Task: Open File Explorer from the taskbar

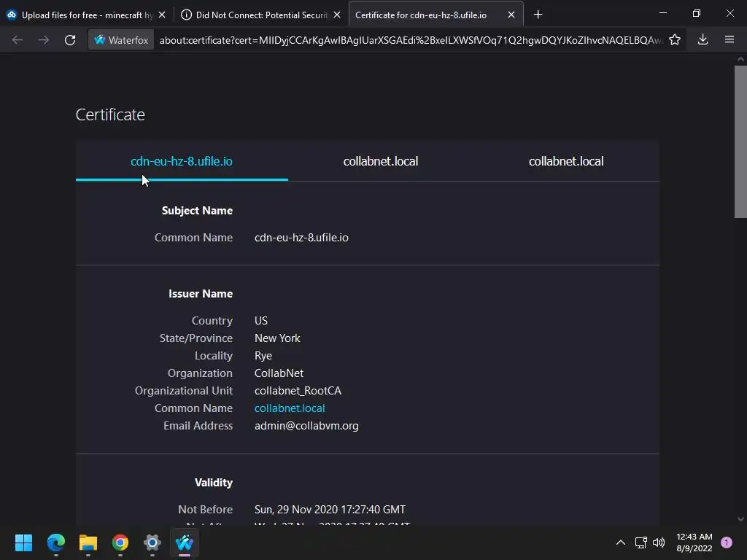Action: click(88, 542)
